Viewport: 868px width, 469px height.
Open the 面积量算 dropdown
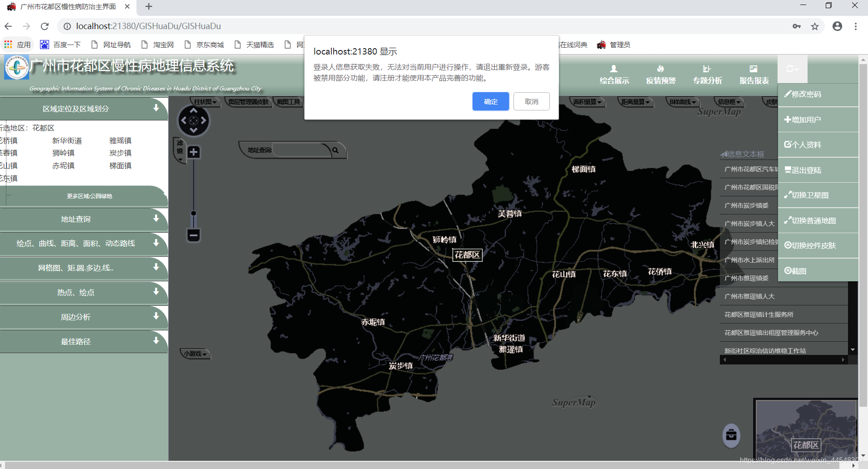587,102
